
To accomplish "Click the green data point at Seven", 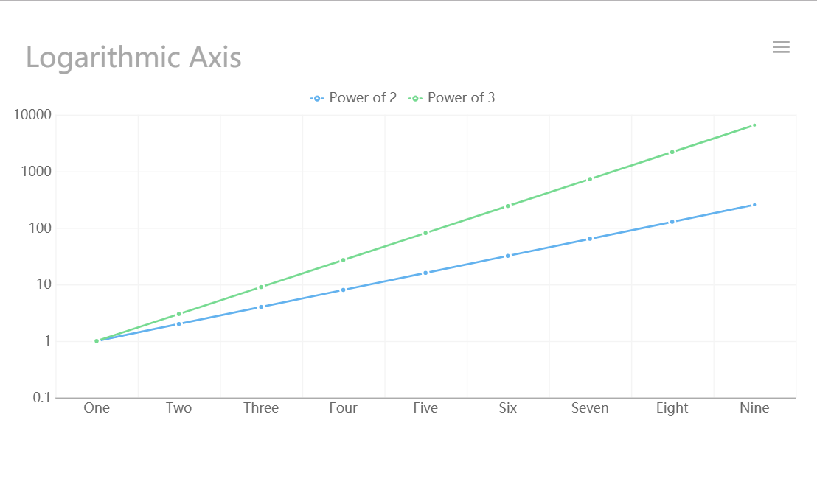I will (x=590, y=179).
